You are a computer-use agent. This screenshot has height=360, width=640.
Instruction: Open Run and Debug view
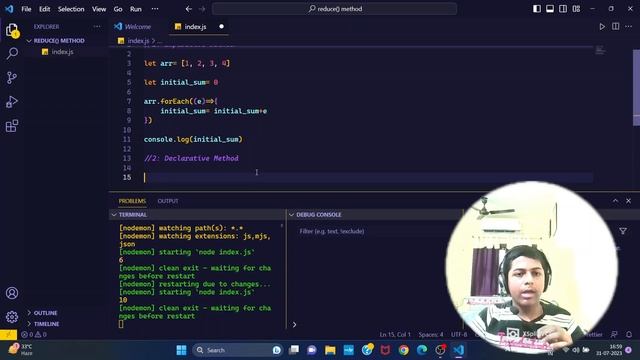pyautogui.click(x=12, y=102)
